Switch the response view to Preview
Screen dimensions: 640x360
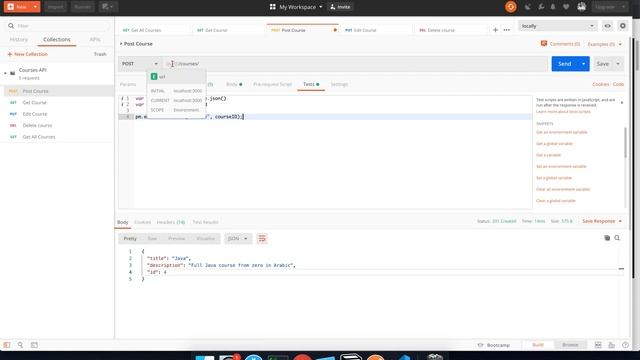tap(176, 238)
